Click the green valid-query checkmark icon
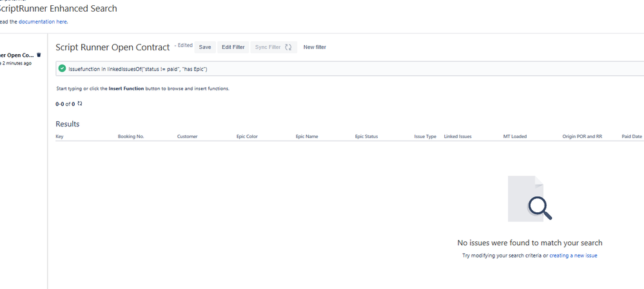Image resolution: width=644 pixels, height=289 pixels. coord(62,68)
